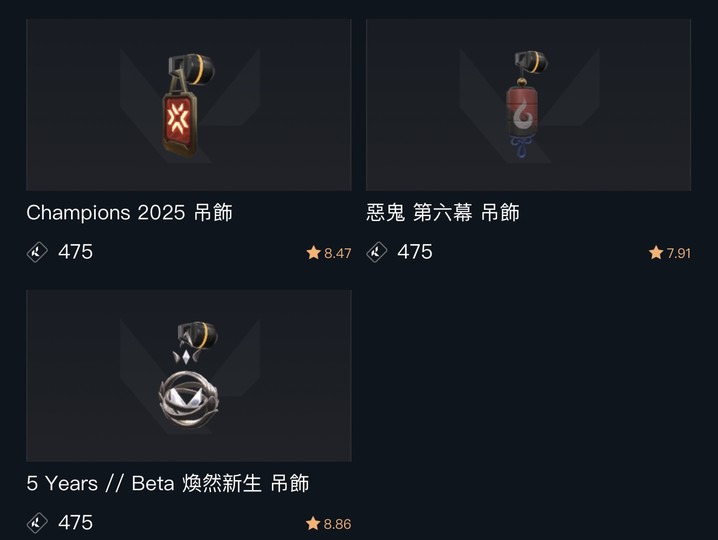
Task: Click the 475 price under Champions 2025
Action: (x=76, y=252)
